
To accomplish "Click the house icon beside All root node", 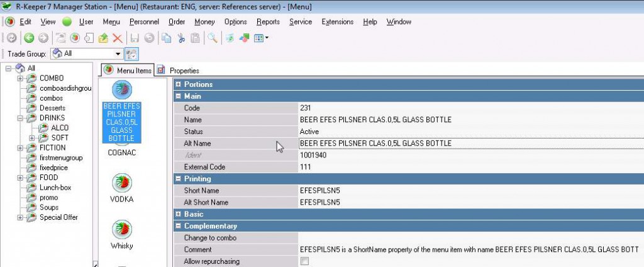I will tap(19, 68).
